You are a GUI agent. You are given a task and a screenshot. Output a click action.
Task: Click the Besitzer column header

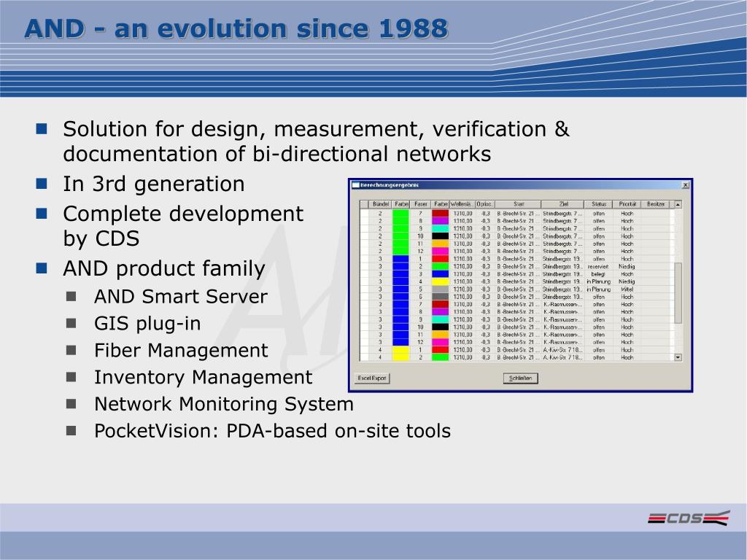point(656,204)
